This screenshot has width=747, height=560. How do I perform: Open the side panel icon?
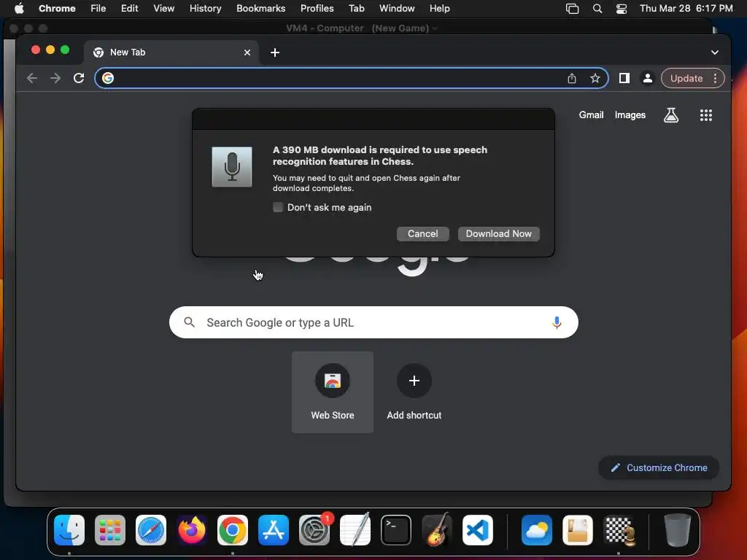(x=624, y=78)
